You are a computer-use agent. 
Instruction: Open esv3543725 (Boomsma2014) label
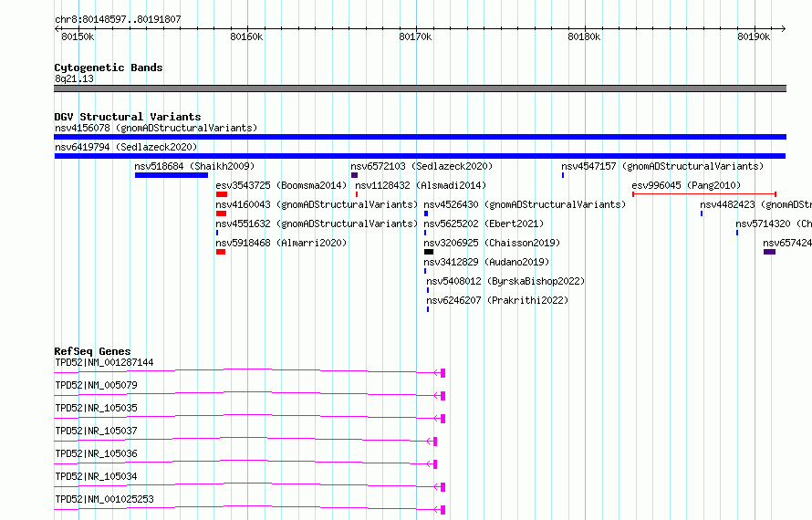[281, 185]
